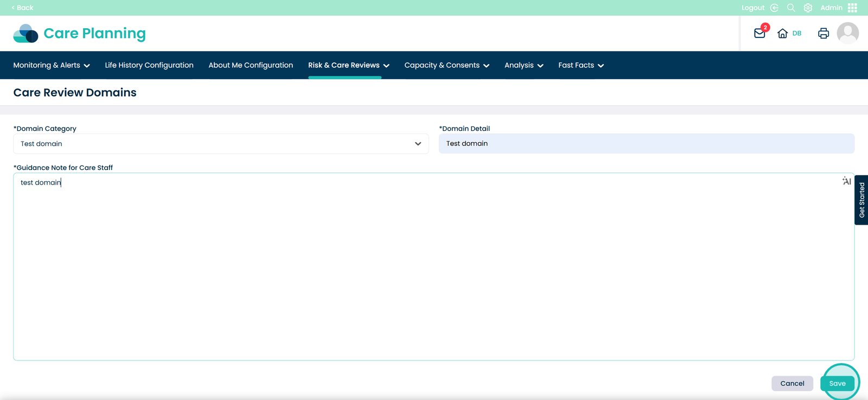Open the About Me Configuration tab

coord(251,65)
